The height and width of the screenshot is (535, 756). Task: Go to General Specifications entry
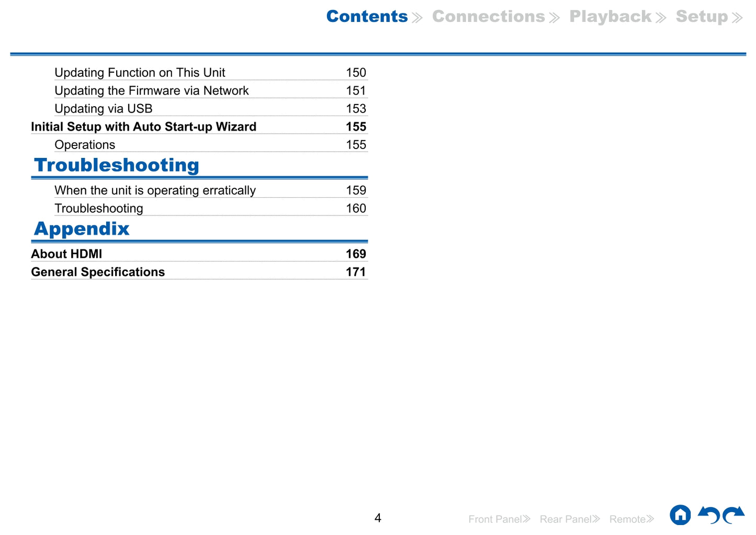click(x=98, y=272)
